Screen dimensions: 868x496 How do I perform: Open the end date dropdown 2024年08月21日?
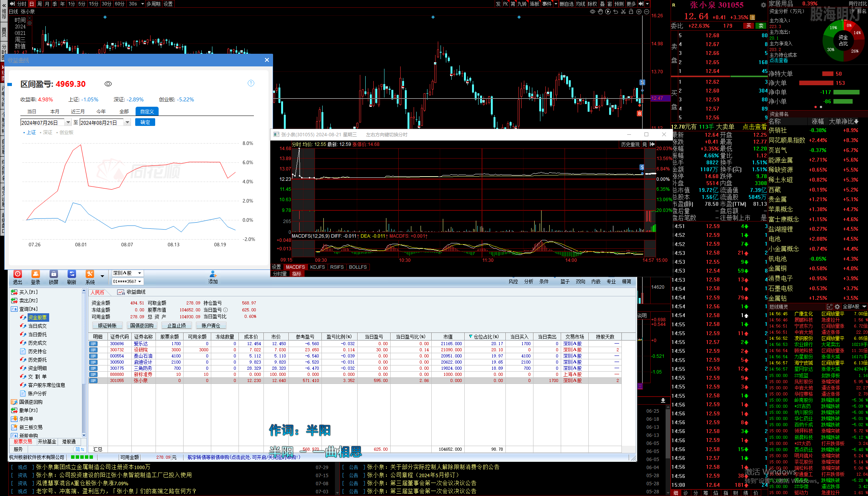pyautogui.click(x=128, y=122)
